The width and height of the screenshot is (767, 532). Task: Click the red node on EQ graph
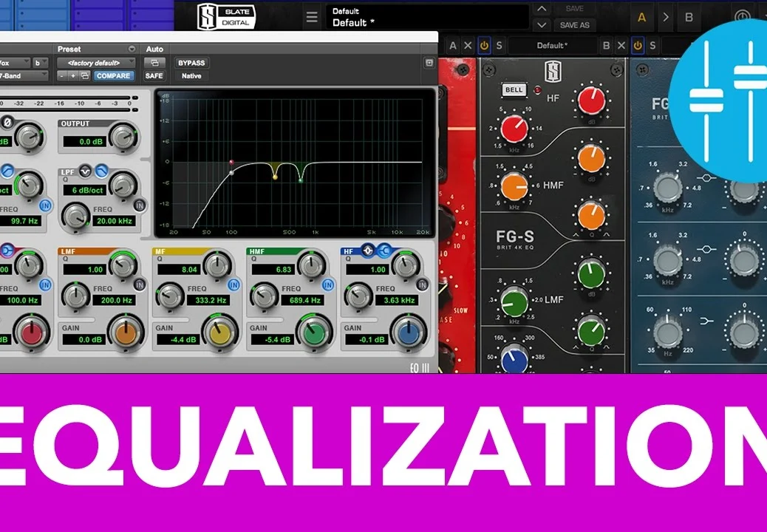(x=231, y=163)
